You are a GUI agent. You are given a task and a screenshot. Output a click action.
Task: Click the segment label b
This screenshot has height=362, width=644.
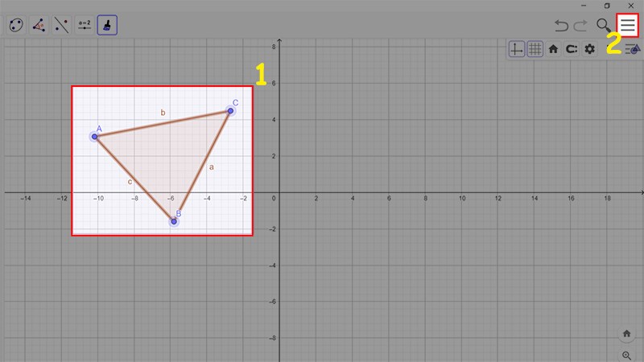pyautogui.click(x=163, y=113)
